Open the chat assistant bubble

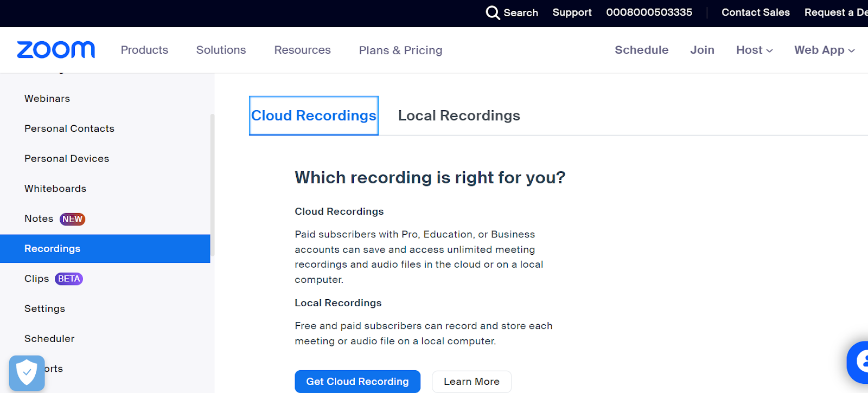(858, 362)
